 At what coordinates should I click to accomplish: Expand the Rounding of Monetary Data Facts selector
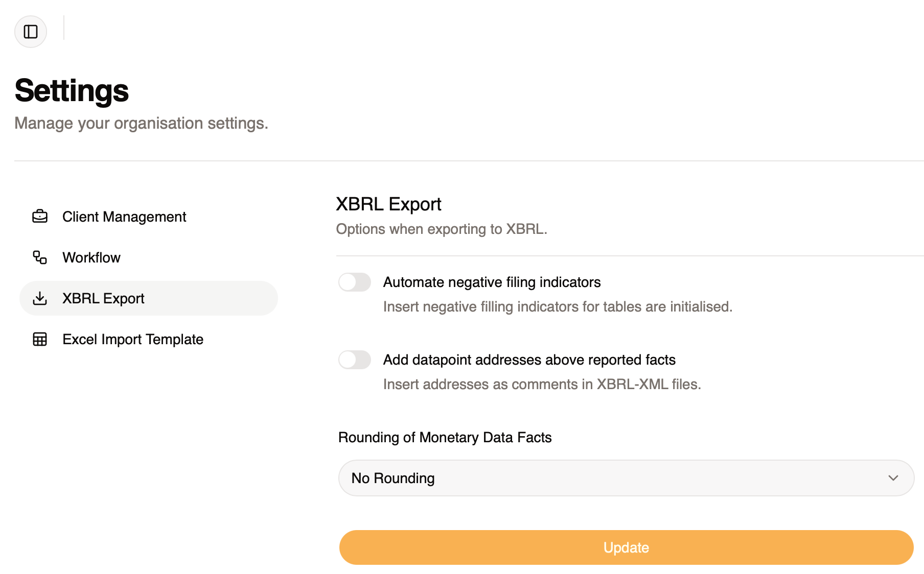[x=626, y=478]
